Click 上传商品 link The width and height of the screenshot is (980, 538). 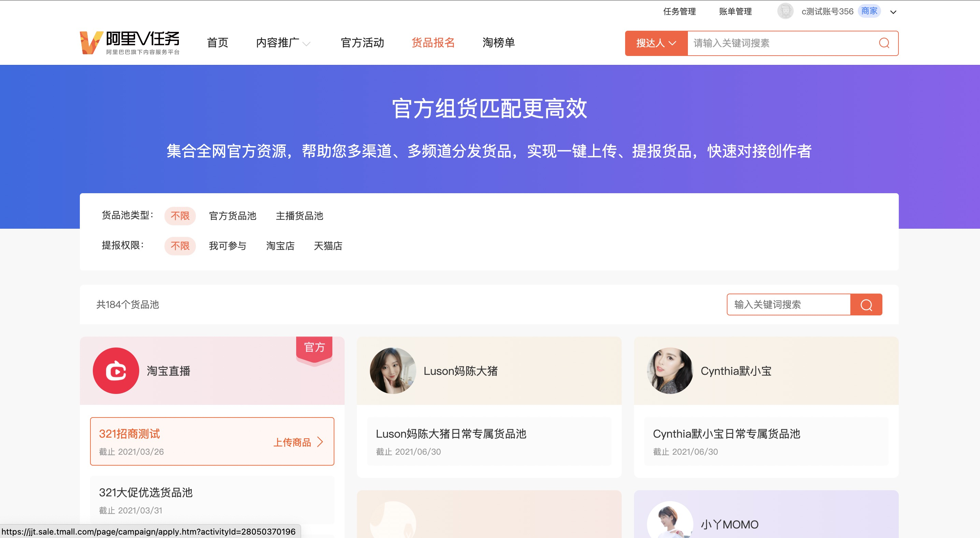pyautogui.click(x=292, y=442)
